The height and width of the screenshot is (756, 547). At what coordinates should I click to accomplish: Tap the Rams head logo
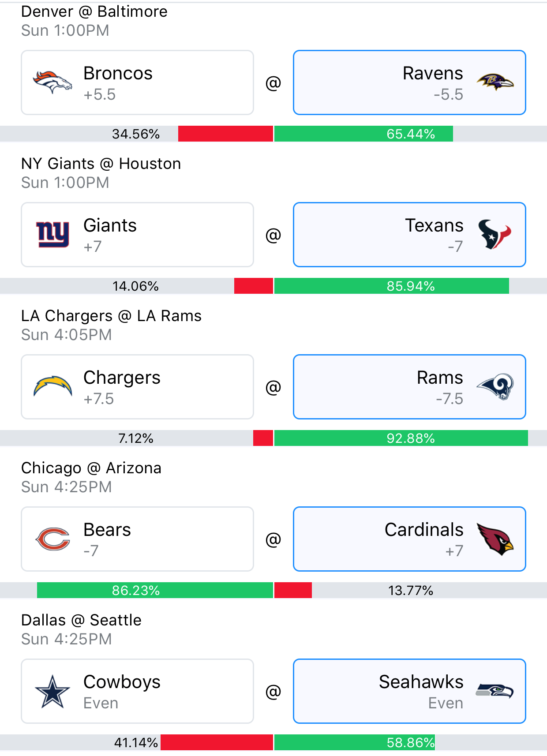[495, 386]
